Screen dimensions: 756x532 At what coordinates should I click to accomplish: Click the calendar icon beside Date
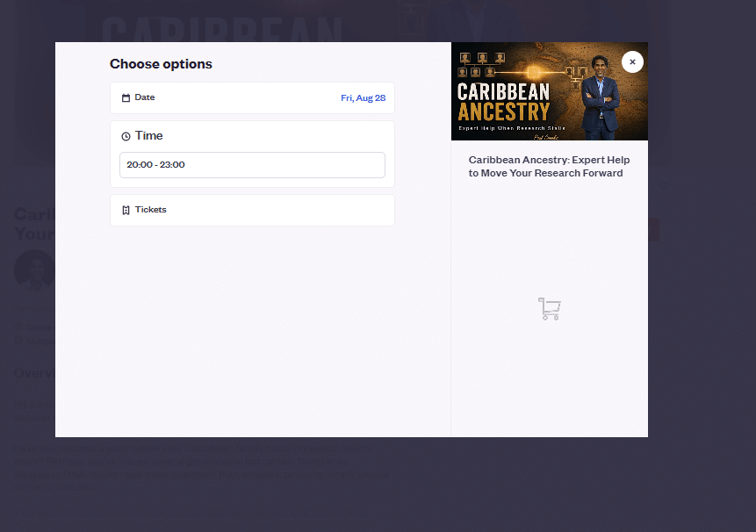(x=126, y=97)
